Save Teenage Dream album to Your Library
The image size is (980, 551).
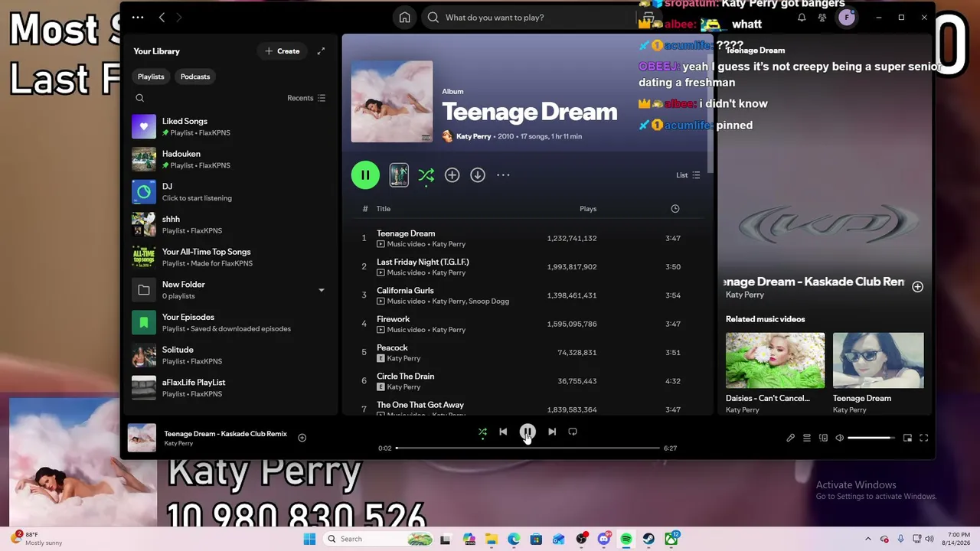coord(452,175)
